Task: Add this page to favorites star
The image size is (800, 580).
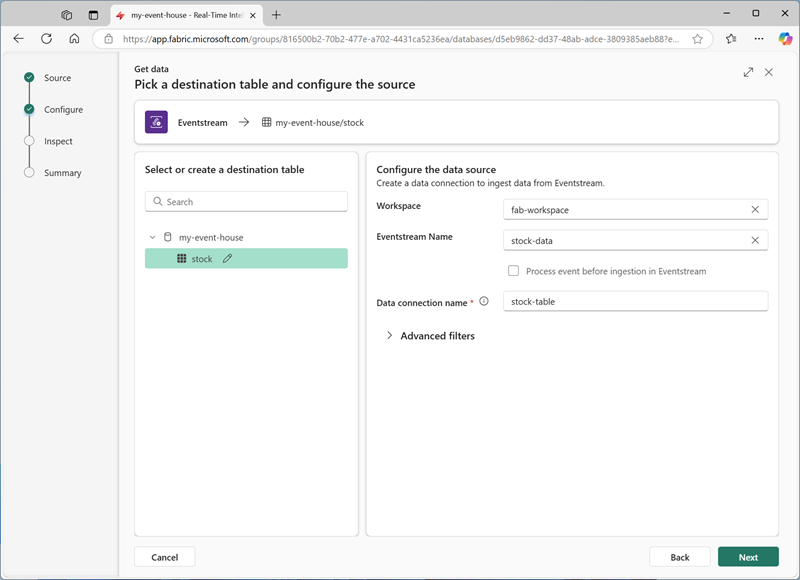Action: (697, 39)
